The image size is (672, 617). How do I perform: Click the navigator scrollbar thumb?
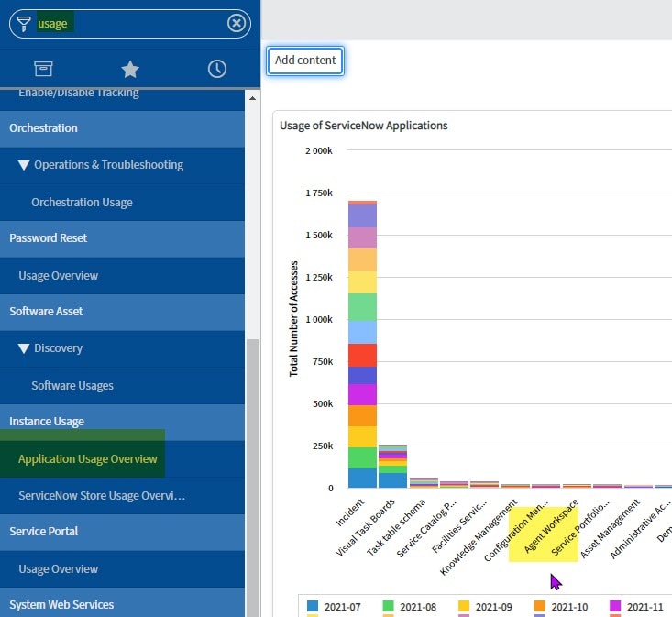[252, 478]
